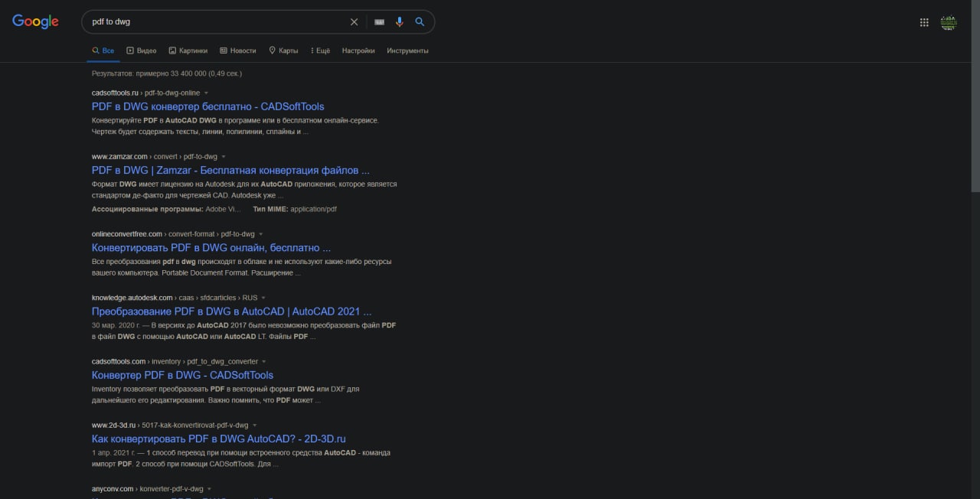Open 'Преобразование PDF в DWG в AutoCAD' result
980x499 pixels.
click(x=231, y=311)
